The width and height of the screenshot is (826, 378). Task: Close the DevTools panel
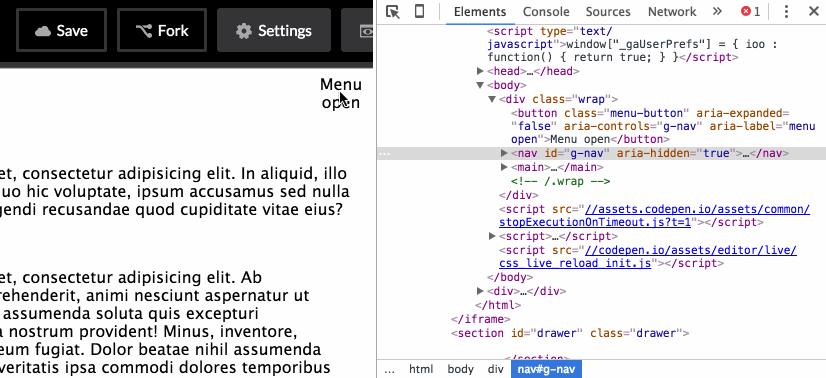point(813,11)
